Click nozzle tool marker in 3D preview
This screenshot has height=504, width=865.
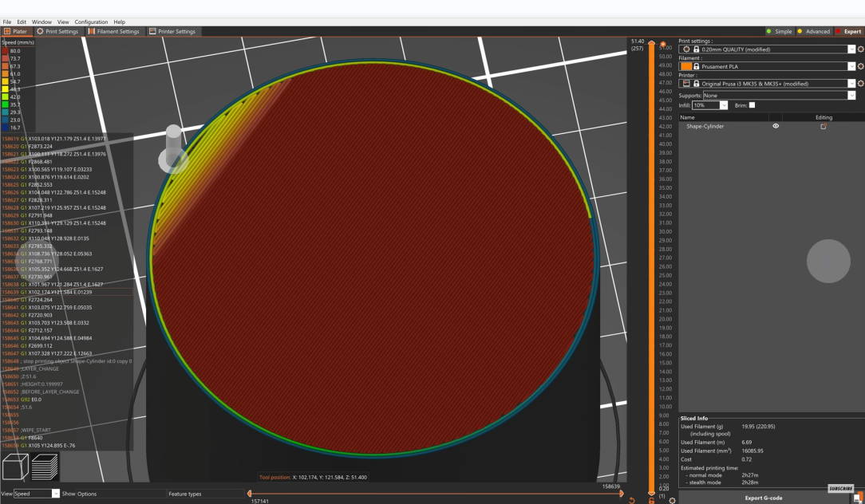(173, 148)
